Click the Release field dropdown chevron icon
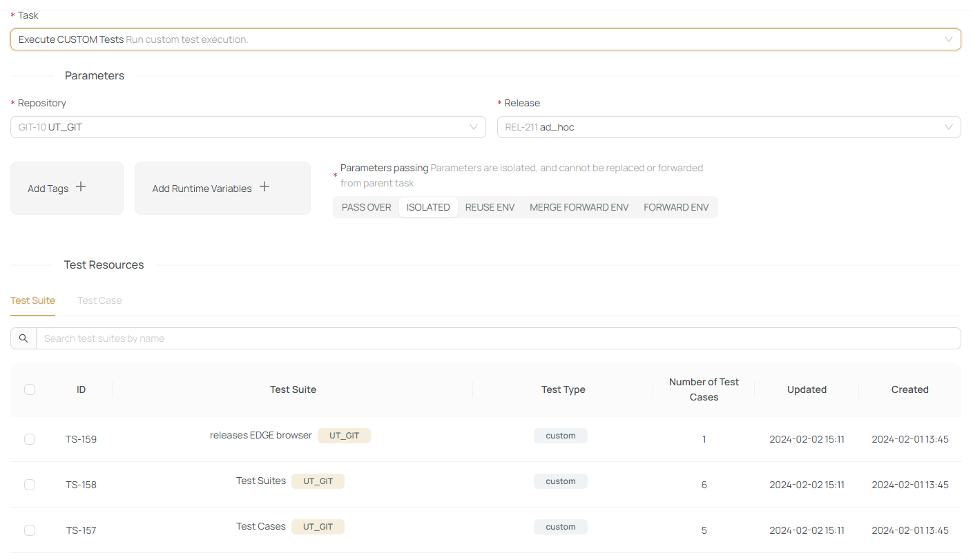Viewport: 973px width, 560px height. [950, 127]
